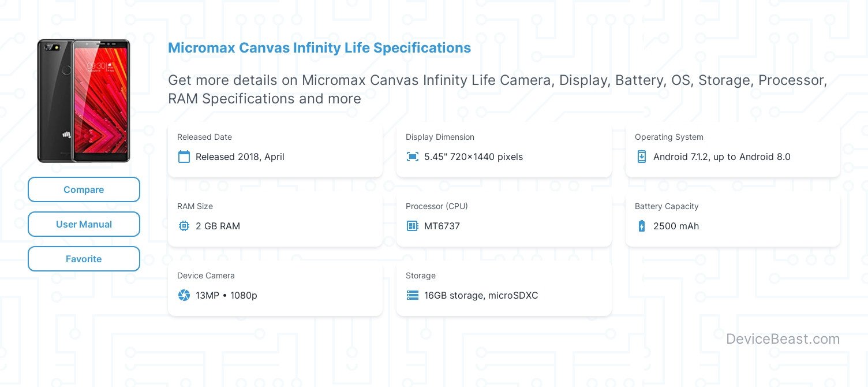Viewport: 868px width, 387px height.
Task: Select the Micromax phone product image
Action: click(84, 100)
